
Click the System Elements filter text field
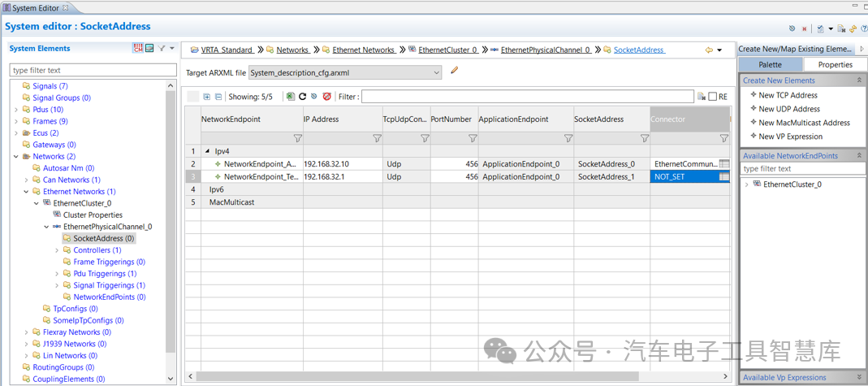(x=93, y=71)
